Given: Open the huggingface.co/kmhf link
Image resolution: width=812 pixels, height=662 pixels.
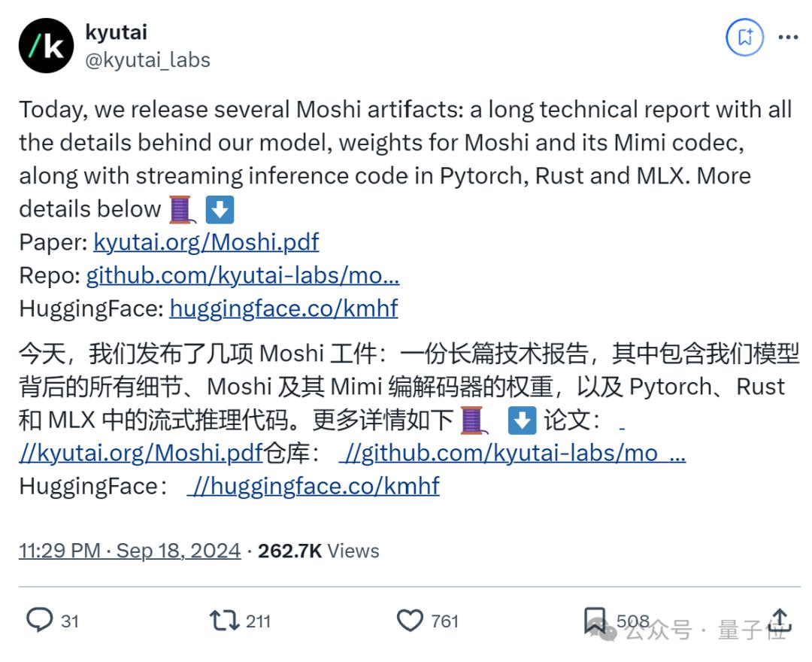Looking at the screenshot, I should 283,308.
